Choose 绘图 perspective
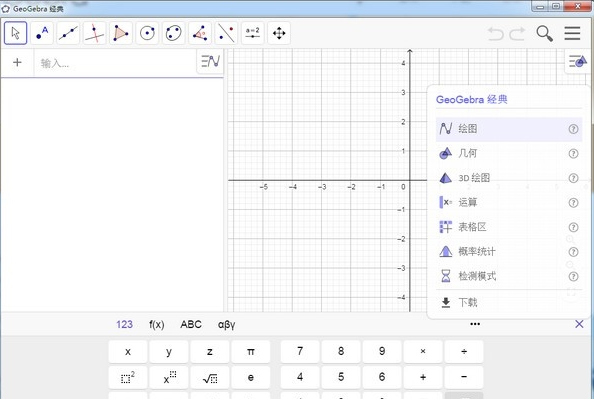594x399 pixels. 509,129
